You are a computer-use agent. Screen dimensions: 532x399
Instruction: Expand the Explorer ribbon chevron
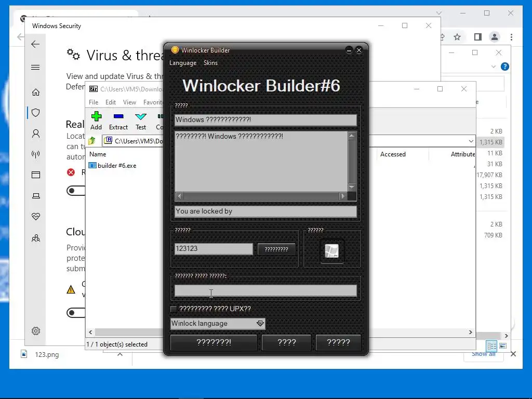tap(494, 66)
